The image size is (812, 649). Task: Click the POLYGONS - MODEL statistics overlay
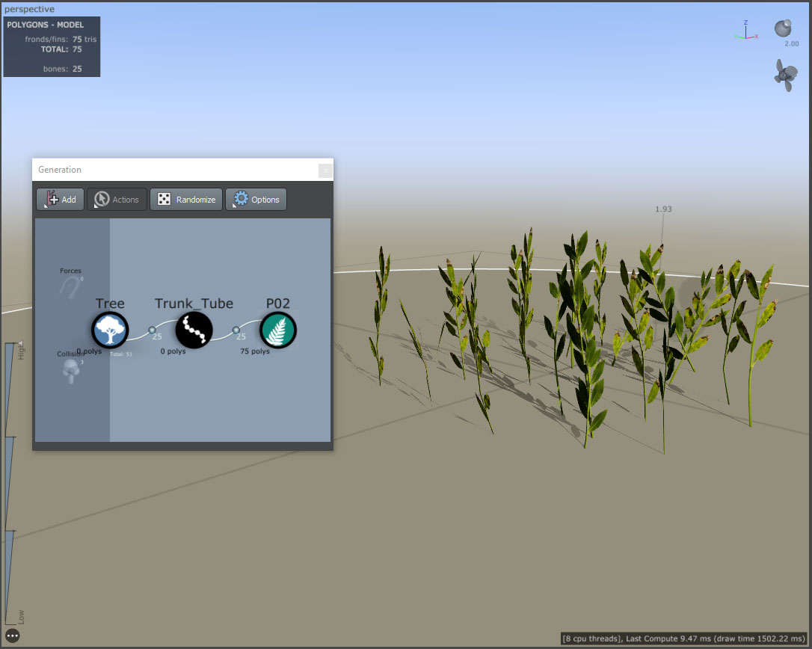click(52, 47)
